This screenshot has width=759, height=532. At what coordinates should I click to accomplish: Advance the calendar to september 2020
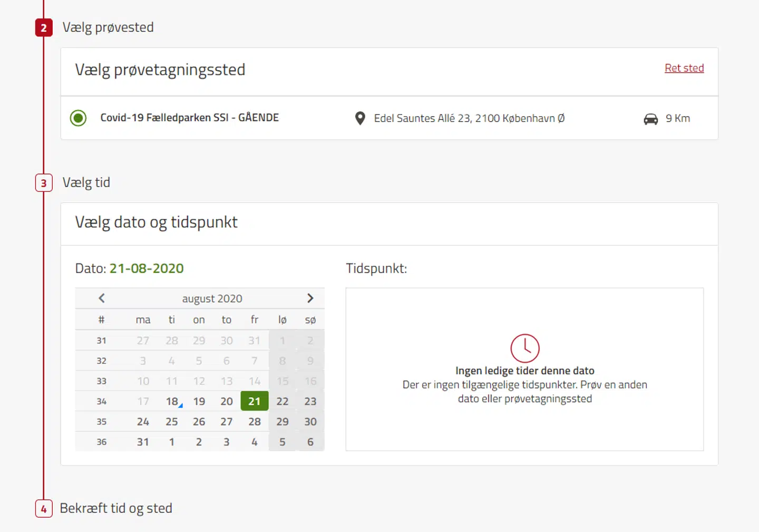[x=310, y=298]
